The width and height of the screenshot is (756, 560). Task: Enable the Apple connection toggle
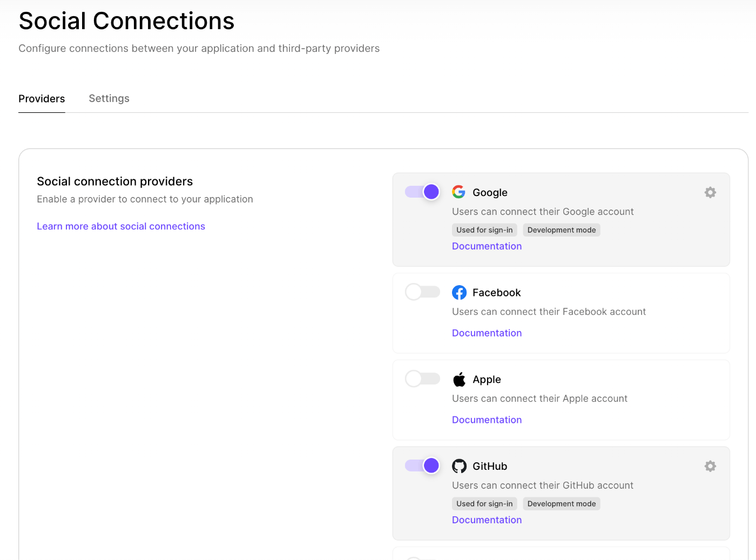(423, 379)
